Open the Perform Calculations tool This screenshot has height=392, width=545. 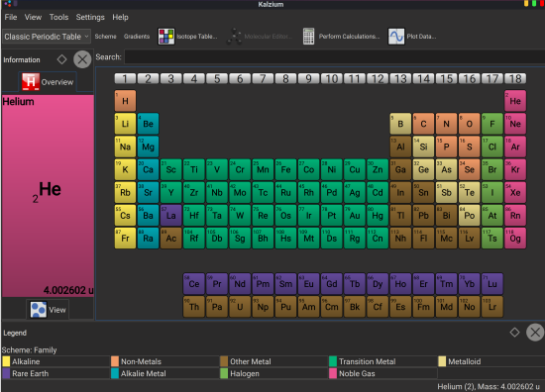(341, 37)
